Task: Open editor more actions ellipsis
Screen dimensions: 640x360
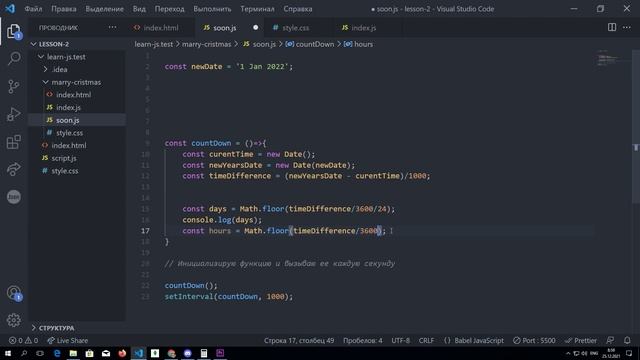Action: 627,27
